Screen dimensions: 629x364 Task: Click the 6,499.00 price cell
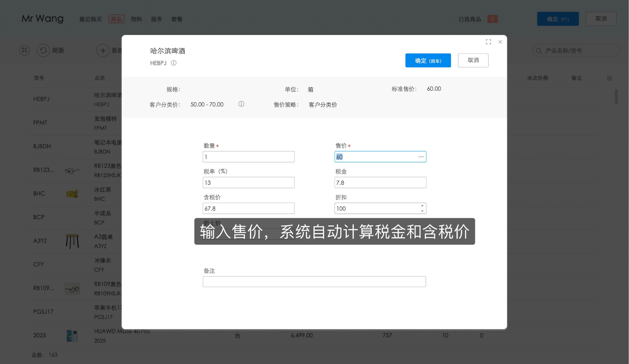[x=302, y=335]
